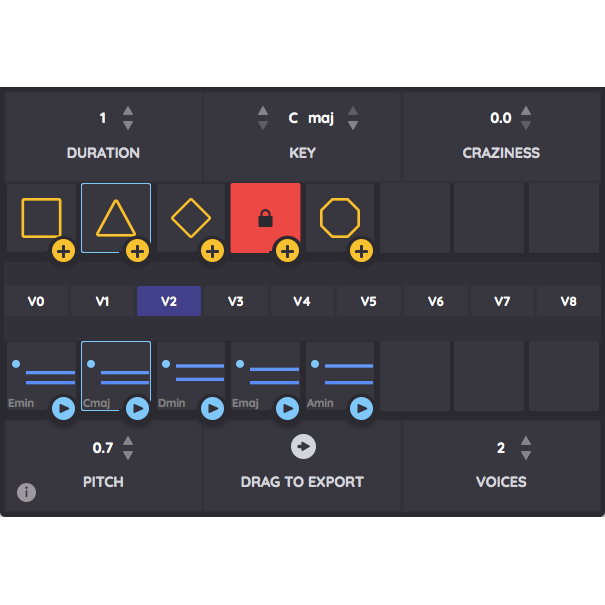Select the Cmaj chord pattern thumbnail
The height and width of the screenshot is (605, 605).
click(x=115, y=374)
